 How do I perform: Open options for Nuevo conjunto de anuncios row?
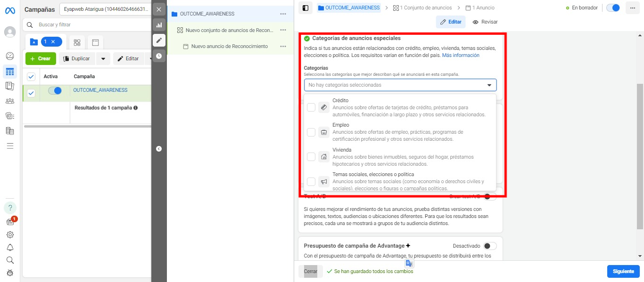point(283,30)
